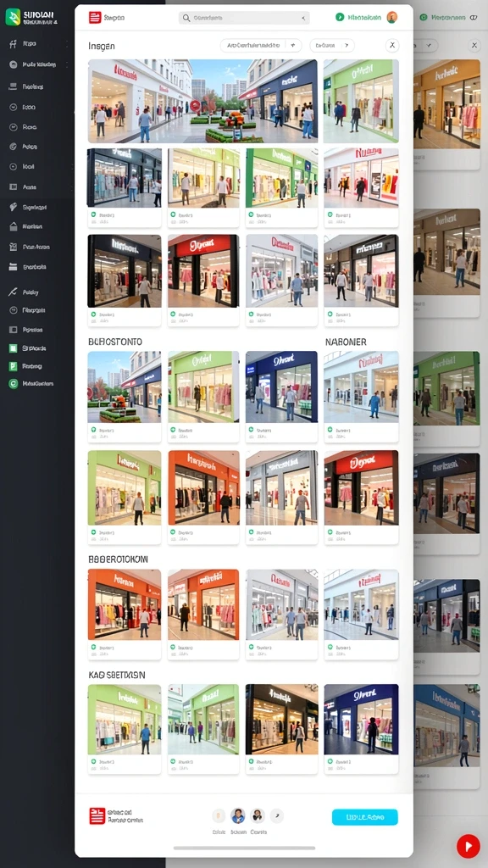The height and width of the screenshot is (868, 488).
Task: Click the cyan button in the dialog footer
Action: tap(364, 817)
